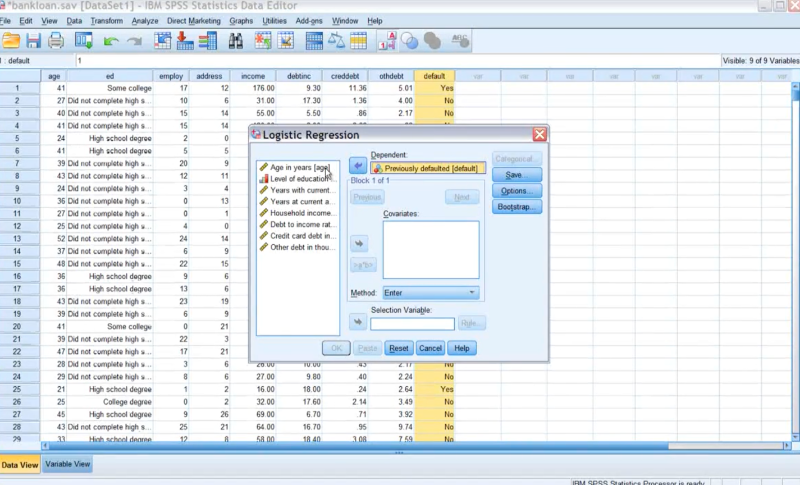Open the View menu
800x485 pixels.
[x=49, y=21]
